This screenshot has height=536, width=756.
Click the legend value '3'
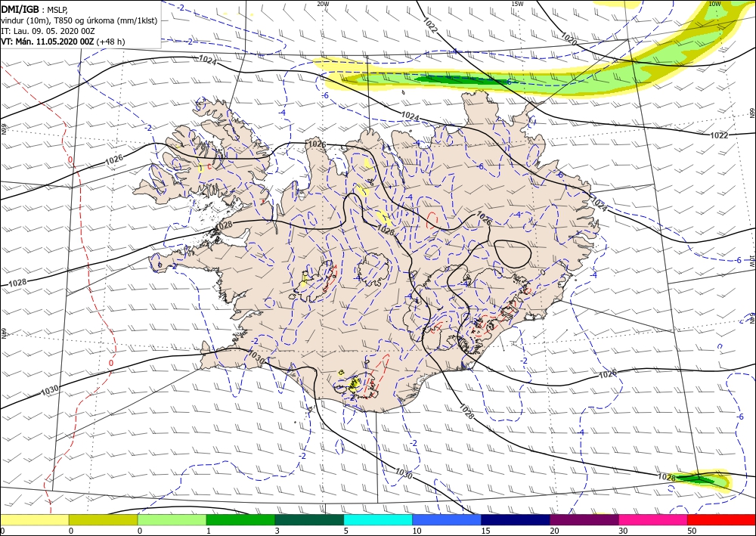tap(277, 531)
